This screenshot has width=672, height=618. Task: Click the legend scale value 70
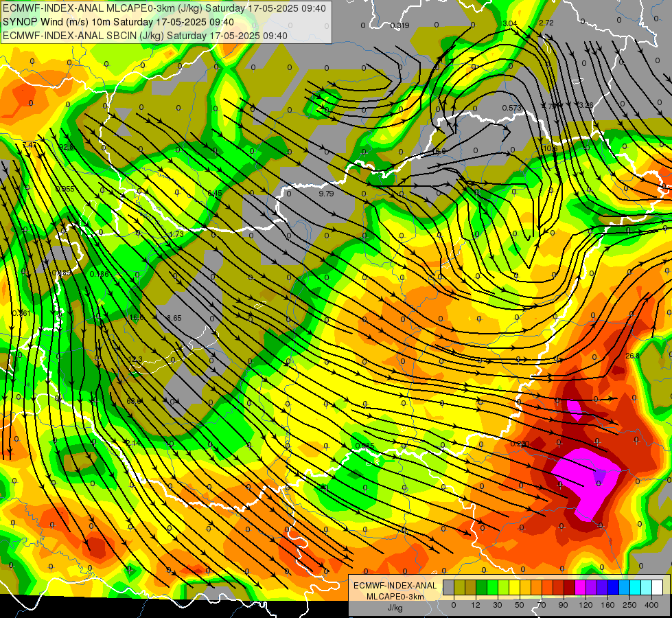[x=542, y=605]
